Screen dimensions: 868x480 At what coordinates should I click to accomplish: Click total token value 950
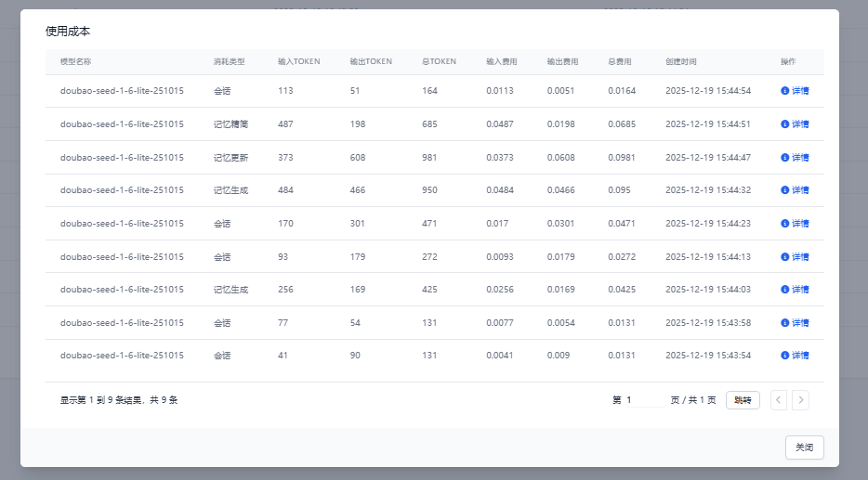(429, 190)
